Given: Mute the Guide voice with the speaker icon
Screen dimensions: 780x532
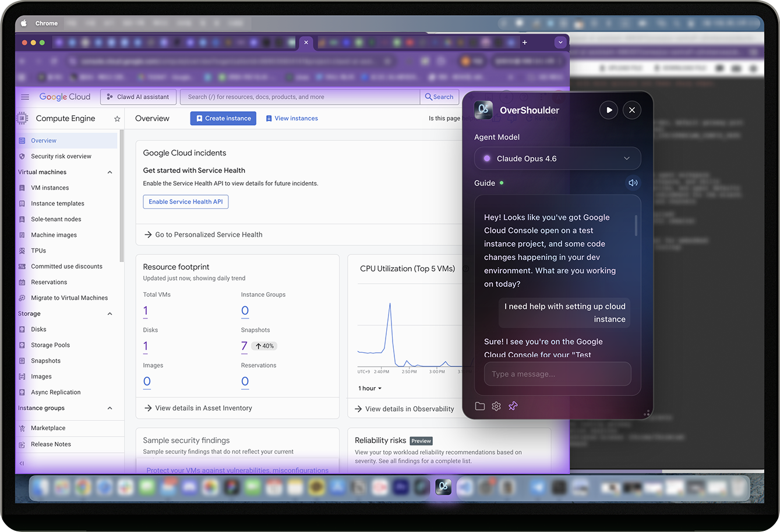Looking at the screenshot, I should click(x=633, y=182).
